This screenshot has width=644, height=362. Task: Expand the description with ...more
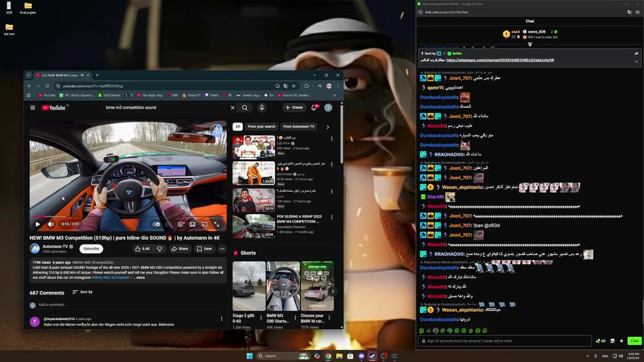(x=139, y=278)
